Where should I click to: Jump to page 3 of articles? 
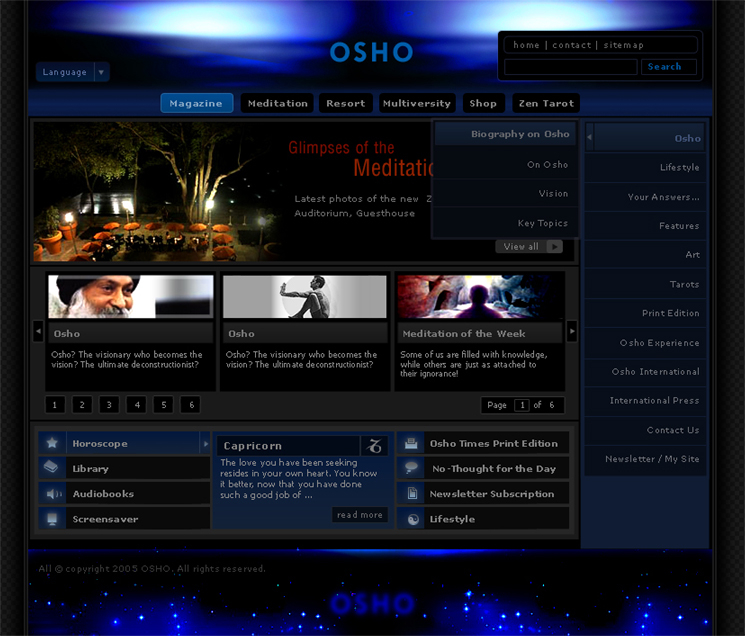pos(109,405)
